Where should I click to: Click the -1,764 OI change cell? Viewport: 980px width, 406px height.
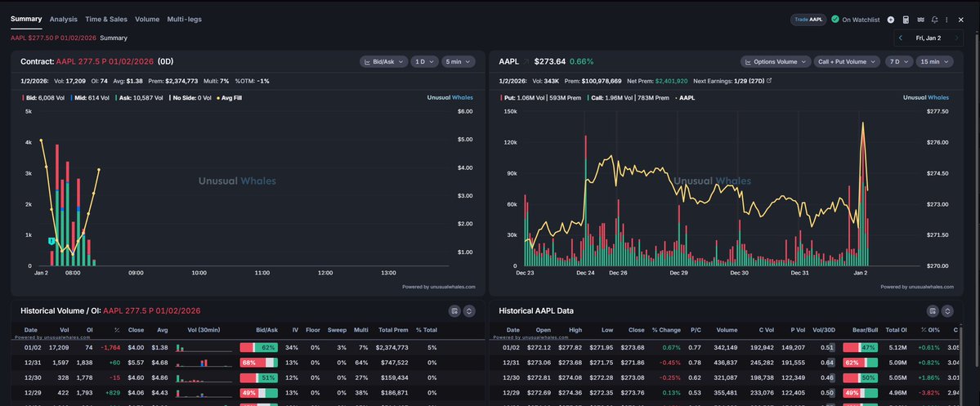[x=111, y=347]
